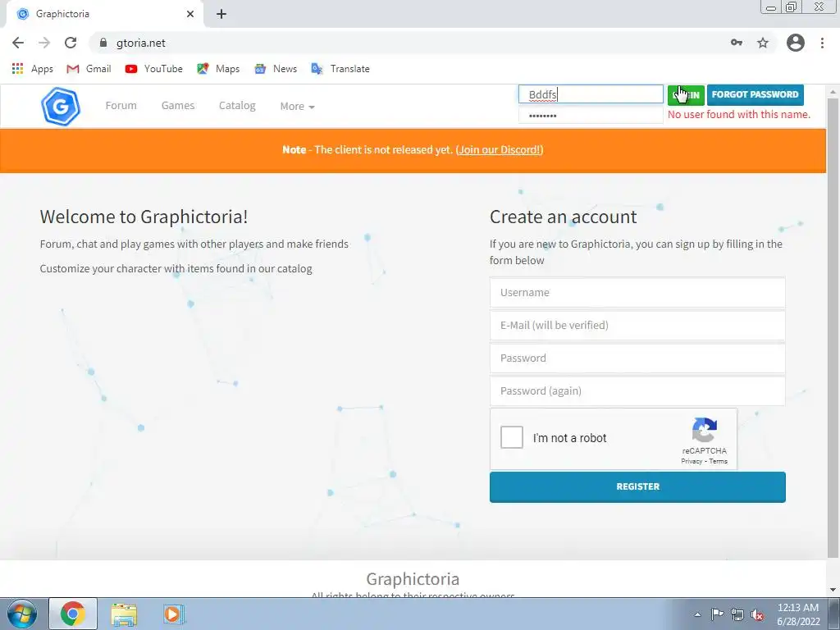Focus the registration Username field
The width and height of the screenshot is (840, 630).
point(637,293)
